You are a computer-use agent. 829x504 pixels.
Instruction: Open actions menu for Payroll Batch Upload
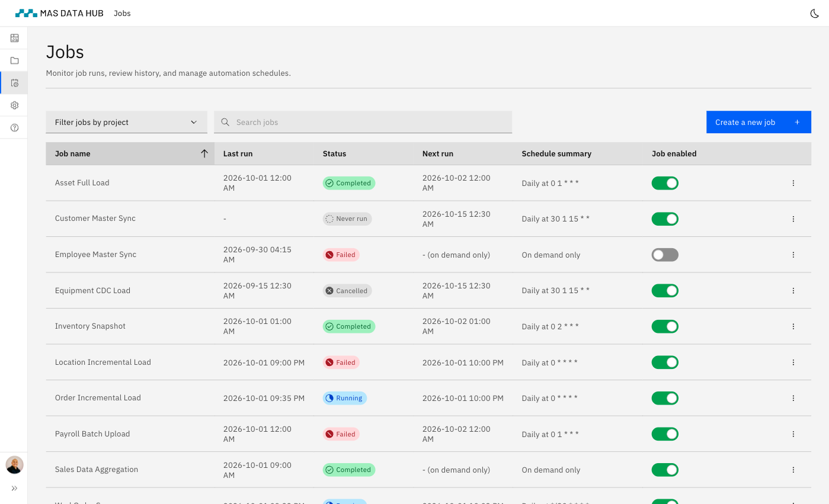click(x=793, y=434)
